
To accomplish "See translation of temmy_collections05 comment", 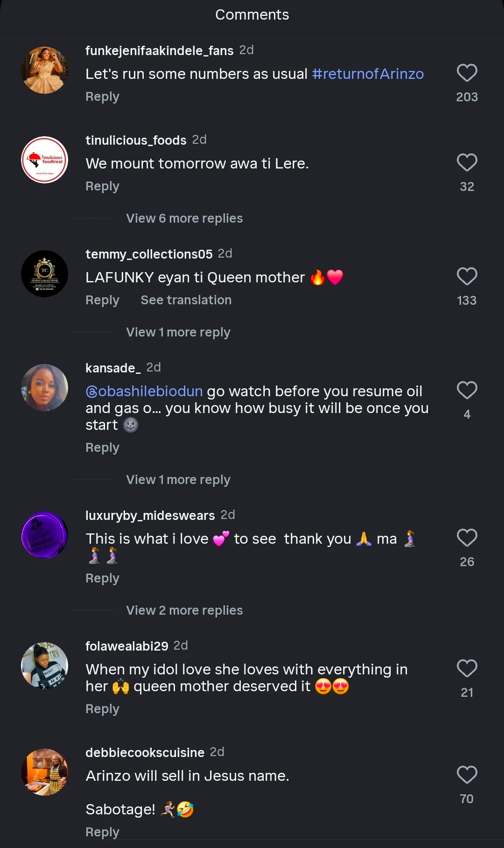I will pyautogui.click(x=186, y=300).
